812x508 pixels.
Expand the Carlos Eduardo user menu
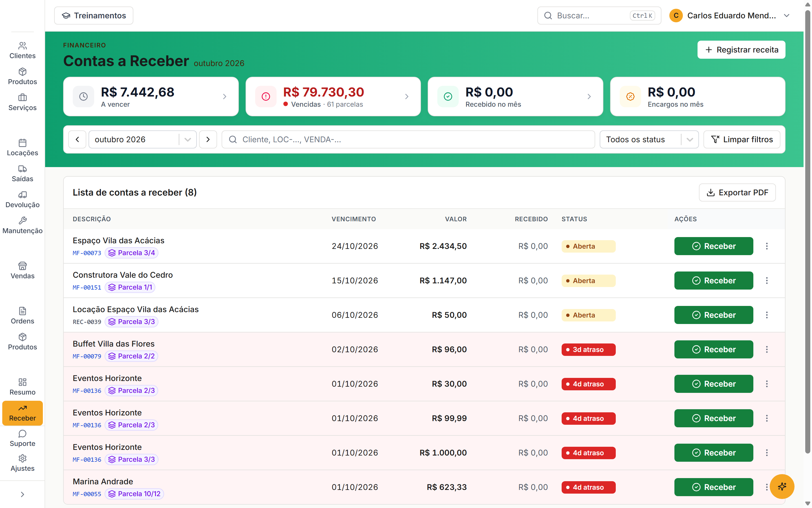pos(729,16)
